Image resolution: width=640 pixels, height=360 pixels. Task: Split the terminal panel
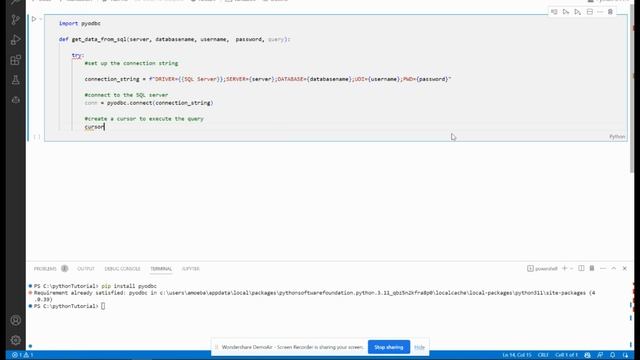pos(581,268)
